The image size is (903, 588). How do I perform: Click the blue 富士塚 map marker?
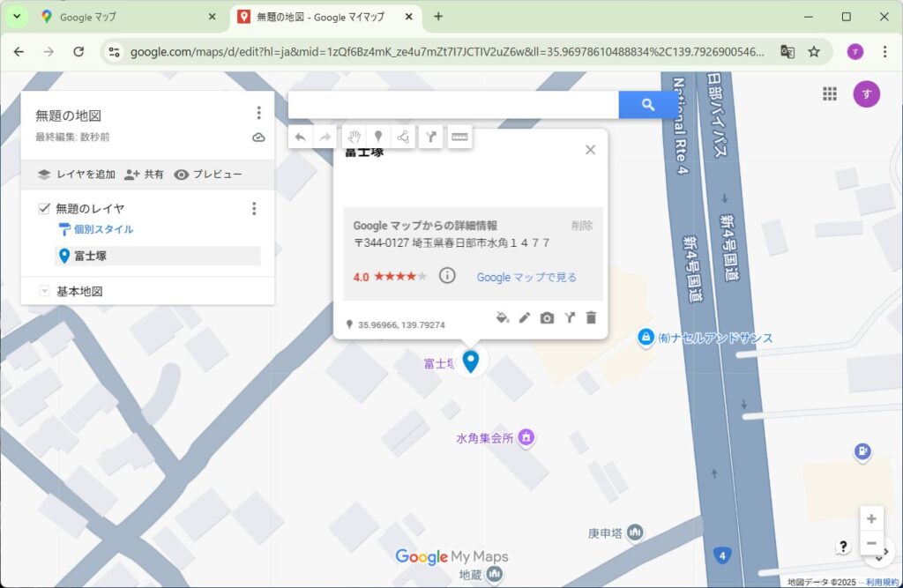[471, 361]
